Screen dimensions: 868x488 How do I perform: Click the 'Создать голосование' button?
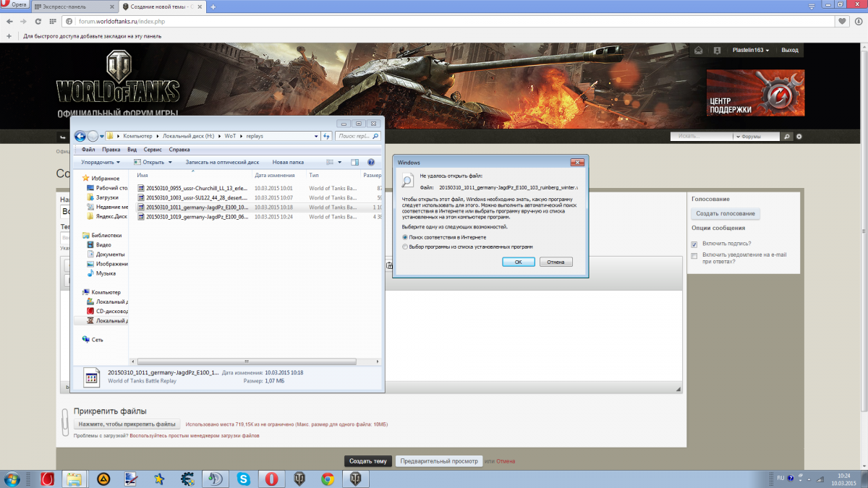tap(726, 213)
